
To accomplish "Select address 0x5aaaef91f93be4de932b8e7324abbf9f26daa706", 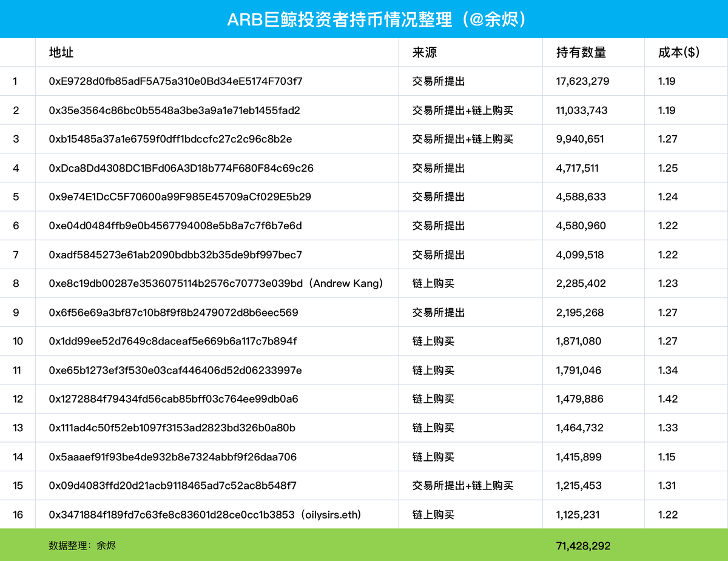I will point(173,457).
